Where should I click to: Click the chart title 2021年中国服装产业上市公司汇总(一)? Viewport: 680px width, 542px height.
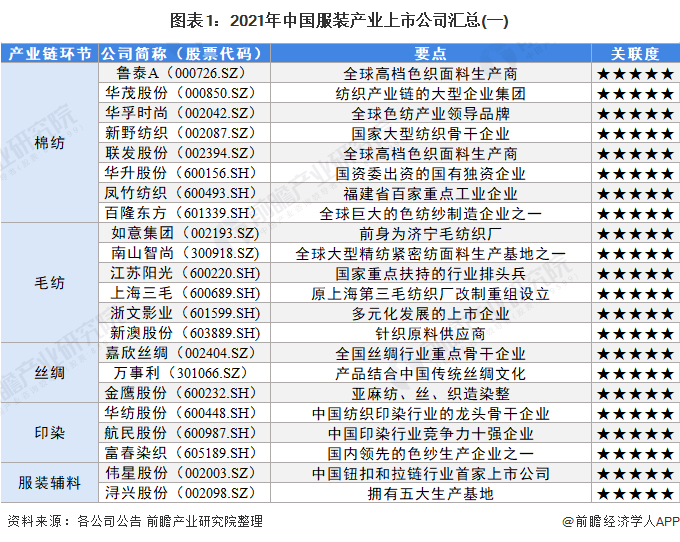pos(369,20)
